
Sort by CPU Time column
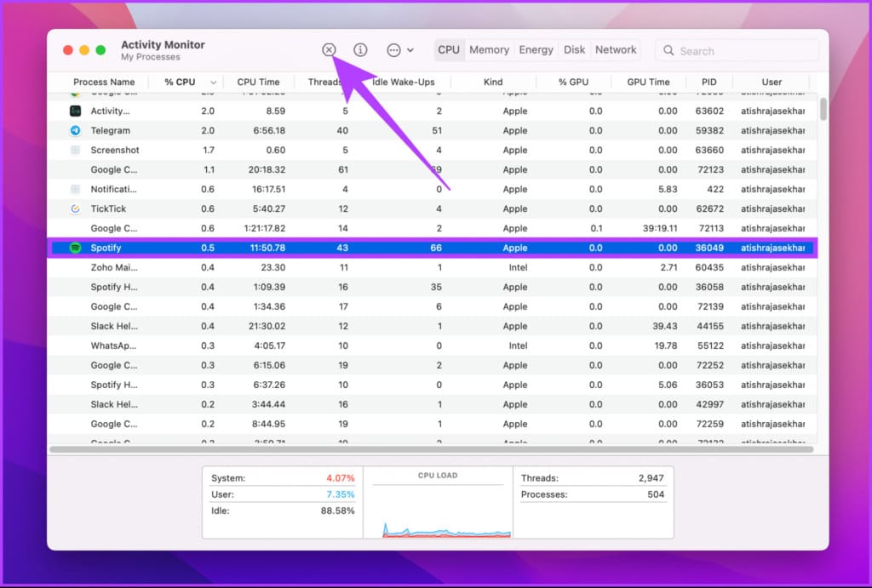point(258,82)
